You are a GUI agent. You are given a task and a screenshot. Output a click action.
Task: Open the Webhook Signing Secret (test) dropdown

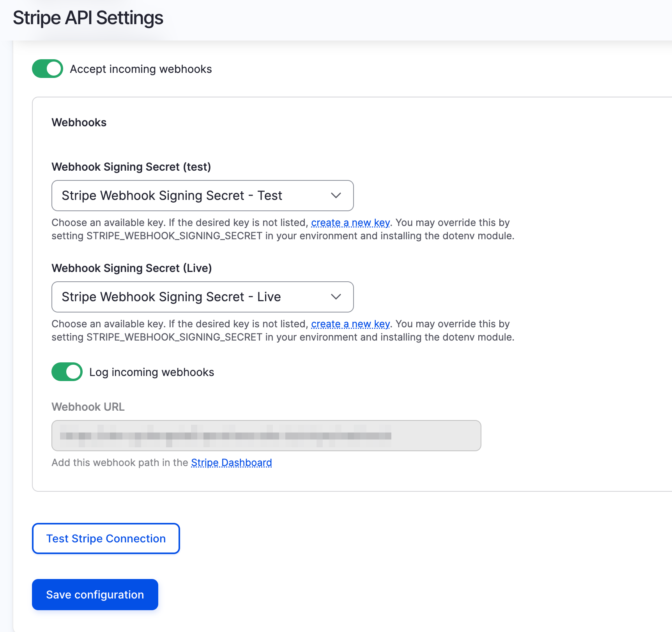coord(203,196)
